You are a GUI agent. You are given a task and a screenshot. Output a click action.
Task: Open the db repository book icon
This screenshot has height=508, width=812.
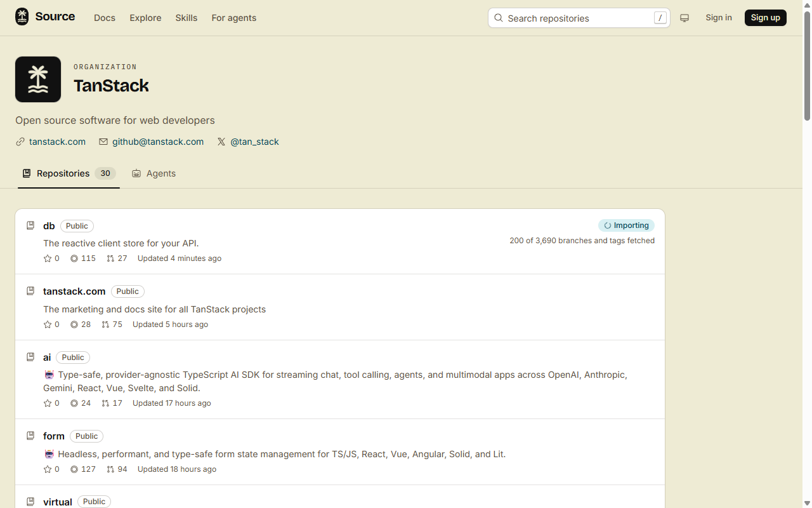coord(30,225)
